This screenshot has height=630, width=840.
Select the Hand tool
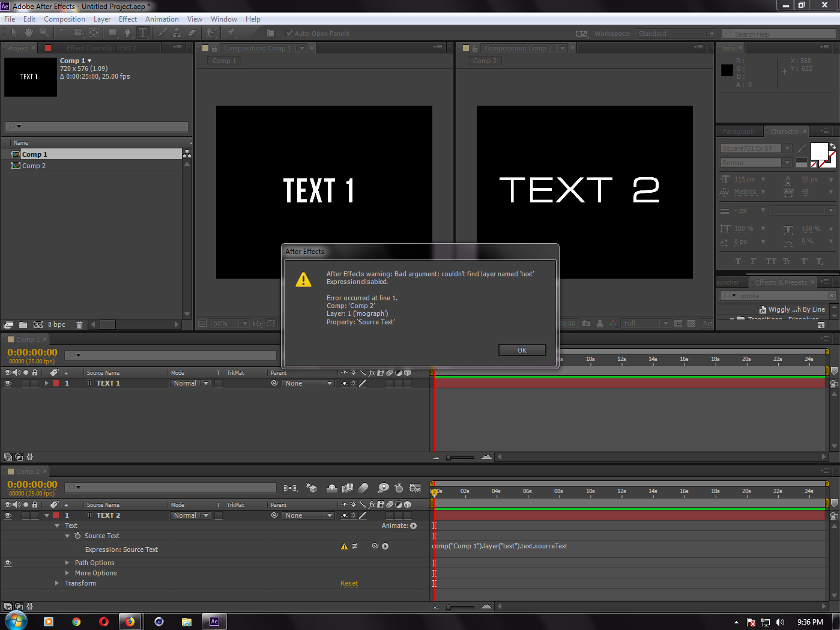tap(28, 32)
